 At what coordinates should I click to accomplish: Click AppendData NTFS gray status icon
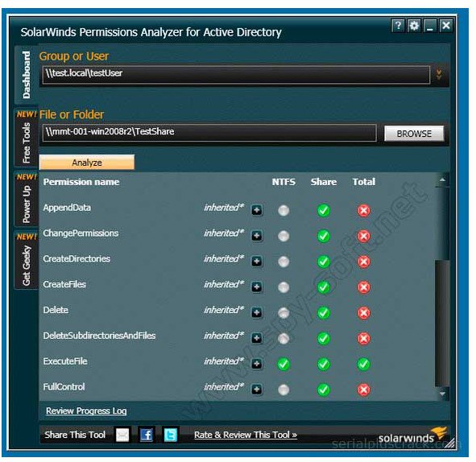click(x=284, y=211)
